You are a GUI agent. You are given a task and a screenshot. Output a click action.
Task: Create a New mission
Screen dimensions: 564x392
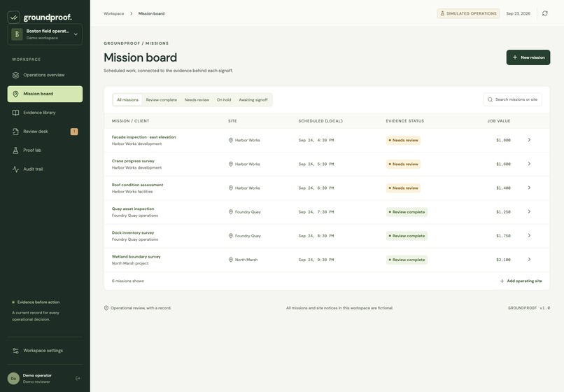[528, 57]
